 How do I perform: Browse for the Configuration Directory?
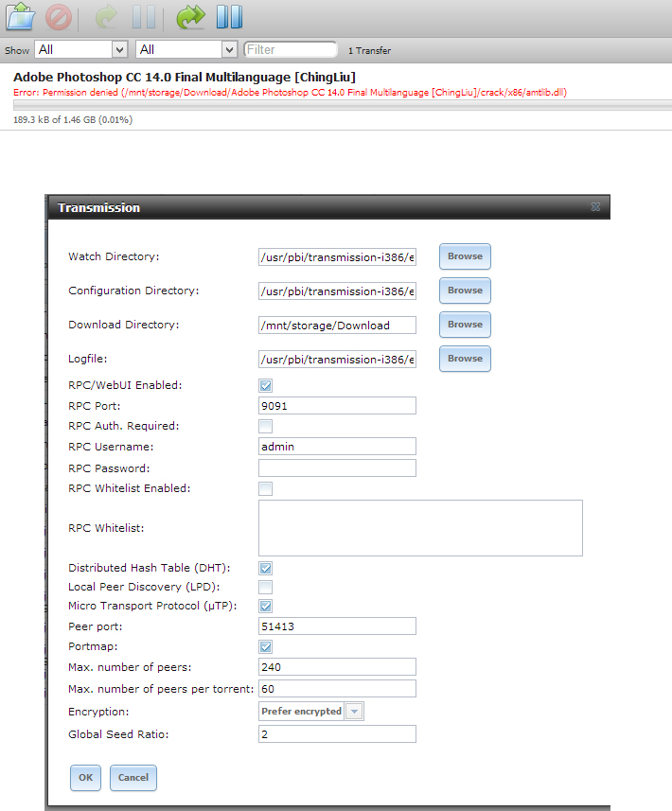465,291
